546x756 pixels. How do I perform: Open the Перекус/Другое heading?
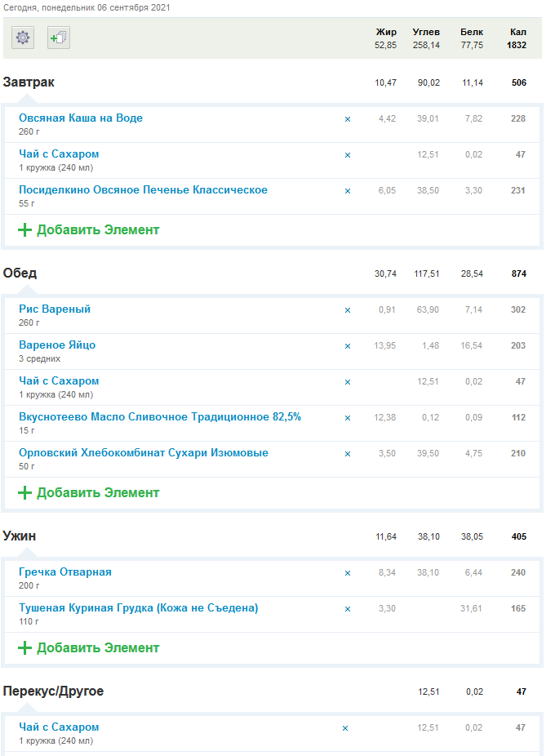point(54,692)
